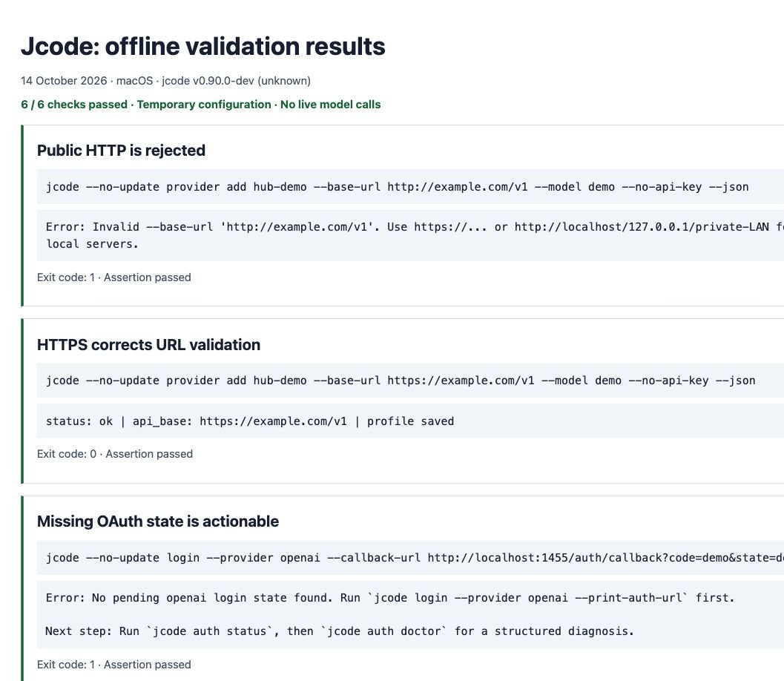Click the 'status: ok | api_base' output line

point(250,421)
